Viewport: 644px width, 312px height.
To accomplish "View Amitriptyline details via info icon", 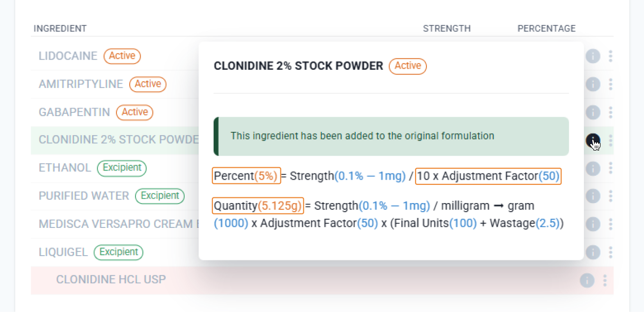I will click(593, 84).
